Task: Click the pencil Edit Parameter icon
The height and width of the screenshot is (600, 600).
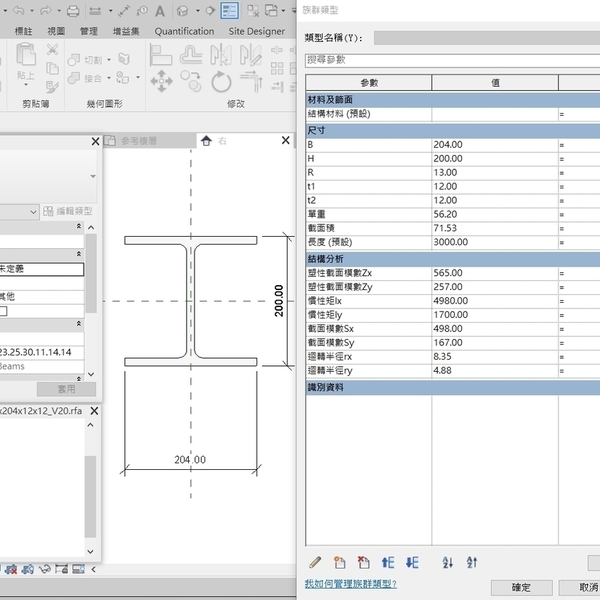Action: pyautogui.click(x=315, y=563)
